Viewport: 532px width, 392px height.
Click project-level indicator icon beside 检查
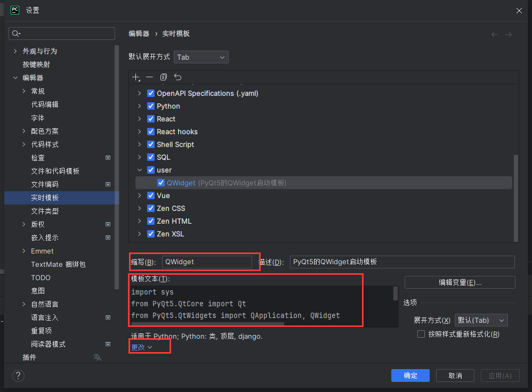[x=108, y=158]
